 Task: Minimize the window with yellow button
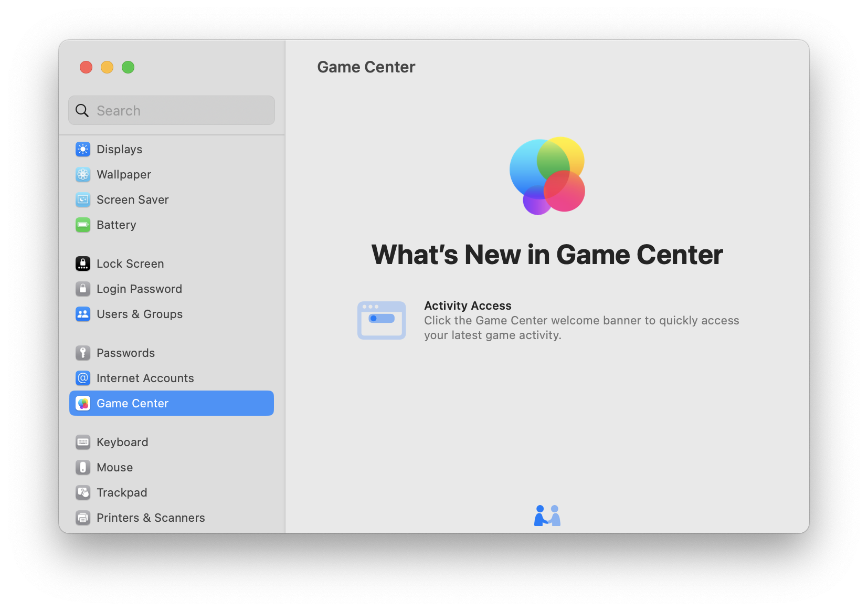[107, 67]
